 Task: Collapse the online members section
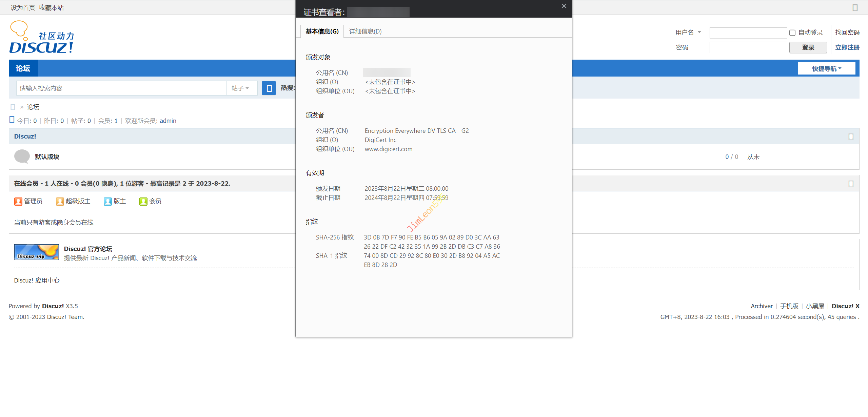click(x=851, y=184)
